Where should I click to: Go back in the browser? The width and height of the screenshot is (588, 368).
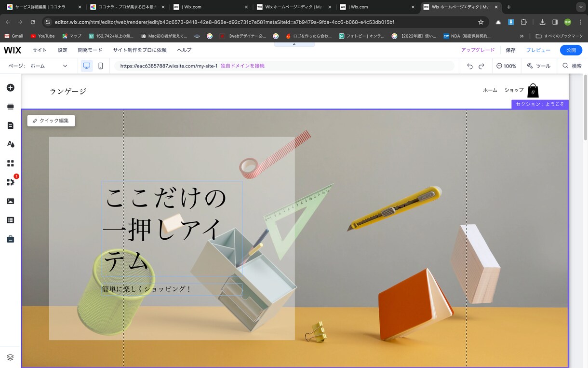point(7,22)
